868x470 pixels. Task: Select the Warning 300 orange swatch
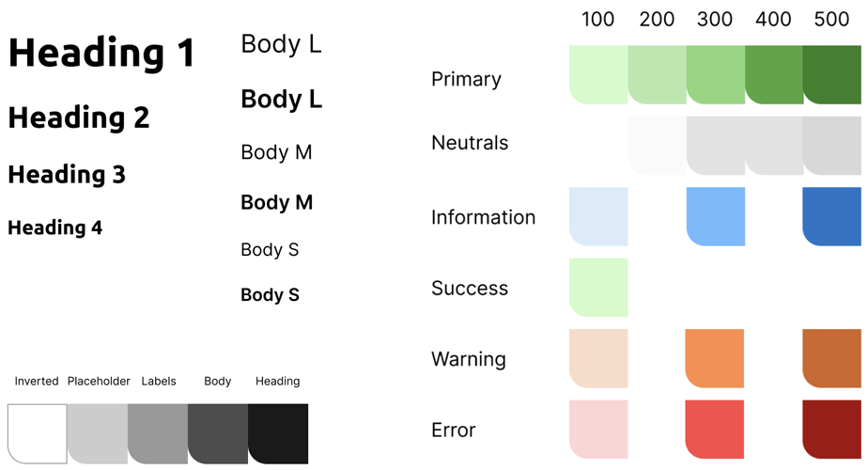tap(716, 358)
